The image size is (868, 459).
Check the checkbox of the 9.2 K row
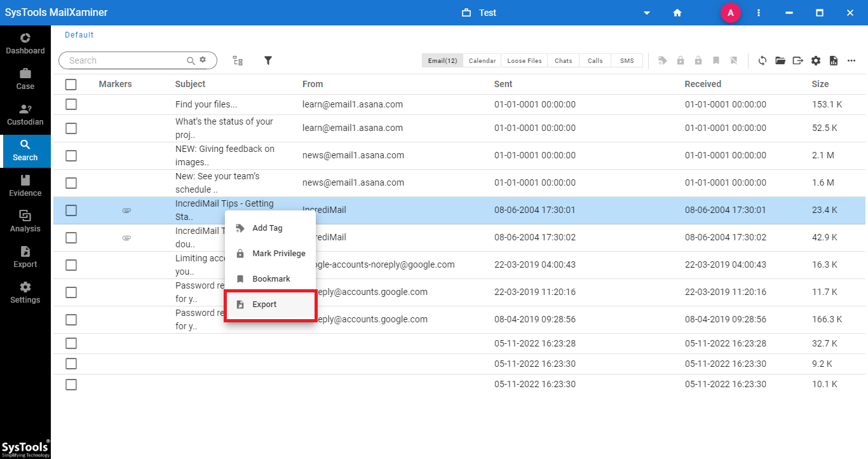click(71, 364)
